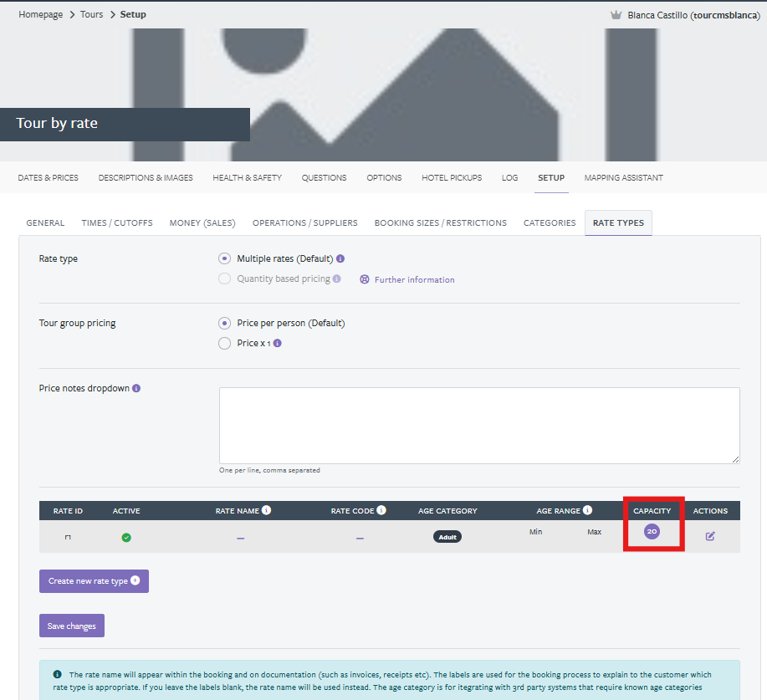This screenshot has height=700, width=767.
Task: Click inside Price notes dropdown text area
Action: coord(479,426)
